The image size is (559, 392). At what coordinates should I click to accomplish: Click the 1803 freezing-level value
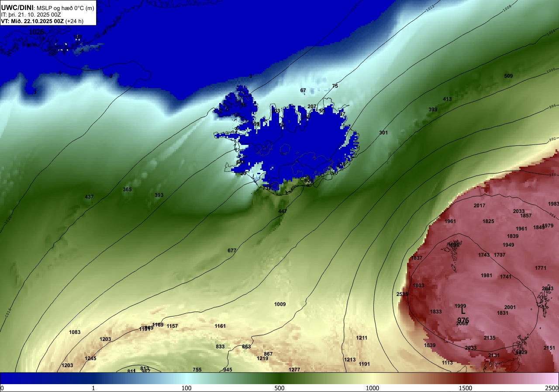coord(418,285)
